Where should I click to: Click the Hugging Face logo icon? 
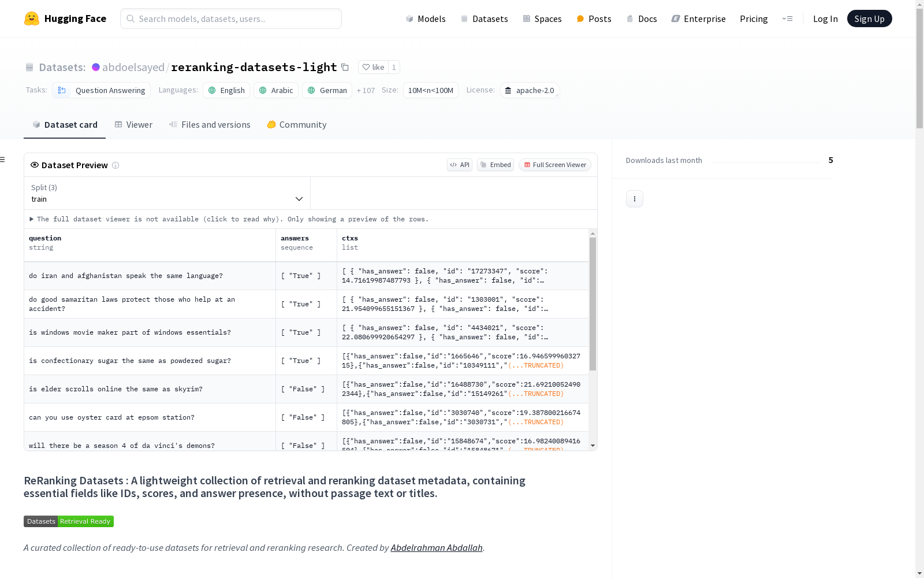[x=32, y=18]
